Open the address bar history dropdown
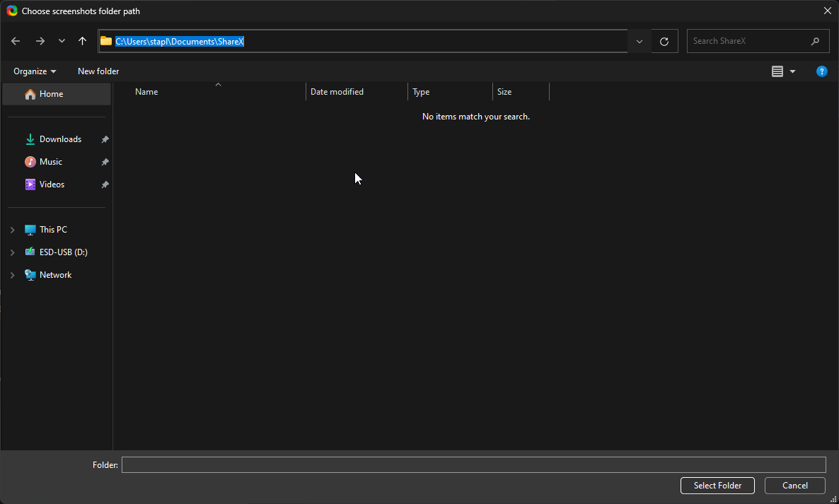Image resolution: width=839 pixels, height=504 pixels. coord(638,41)
